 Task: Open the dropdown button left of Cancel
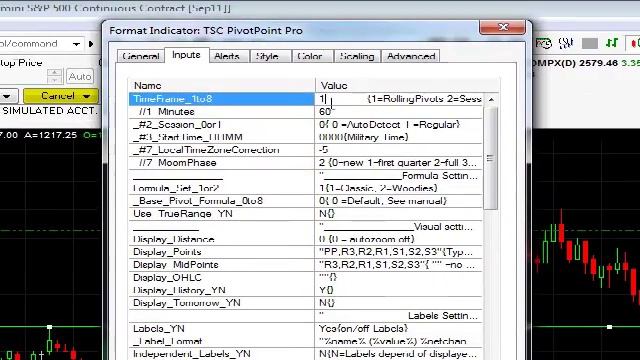[x=8, y=96]
